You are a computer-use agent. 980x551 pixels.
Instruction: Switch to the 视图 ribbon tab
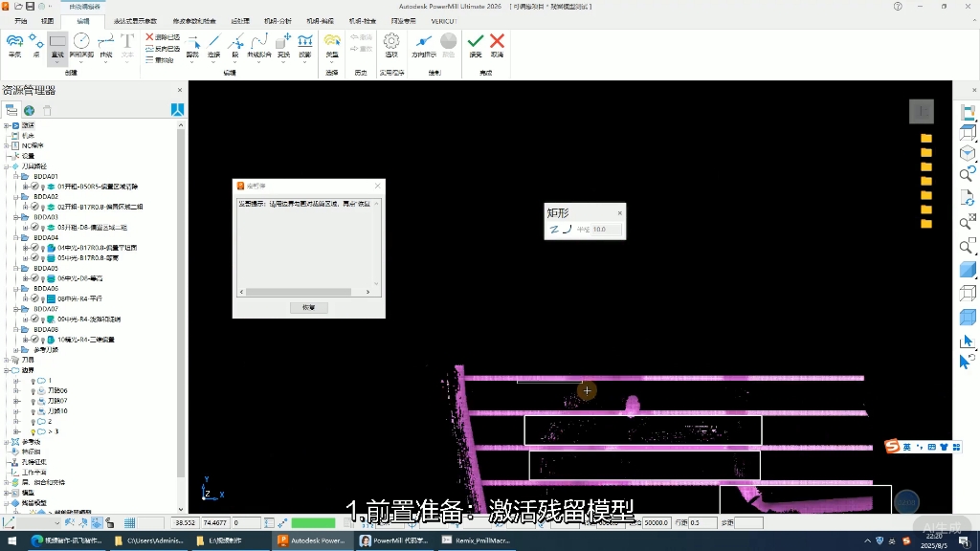coord(48,21)
